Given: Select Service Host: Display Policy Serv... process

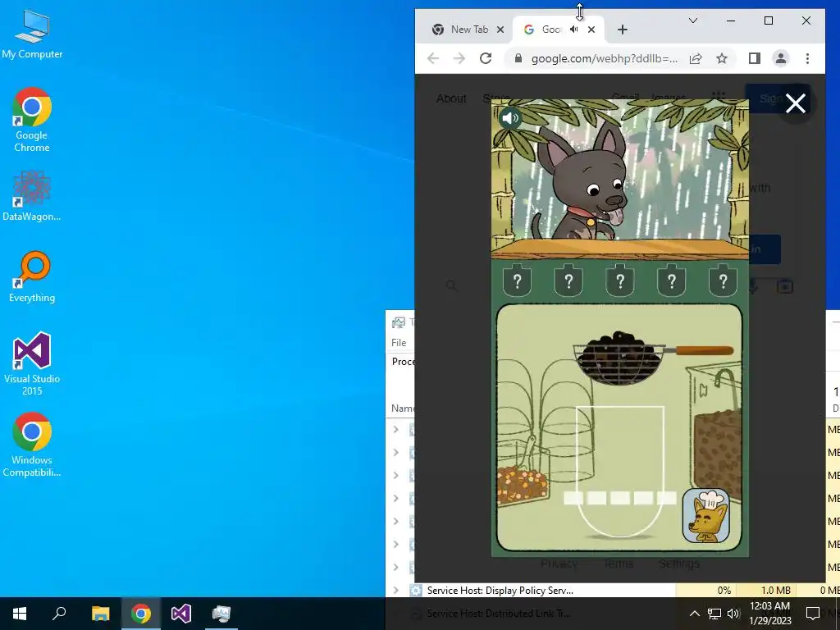Looking at the screenshot, I should tap(500, 591).
